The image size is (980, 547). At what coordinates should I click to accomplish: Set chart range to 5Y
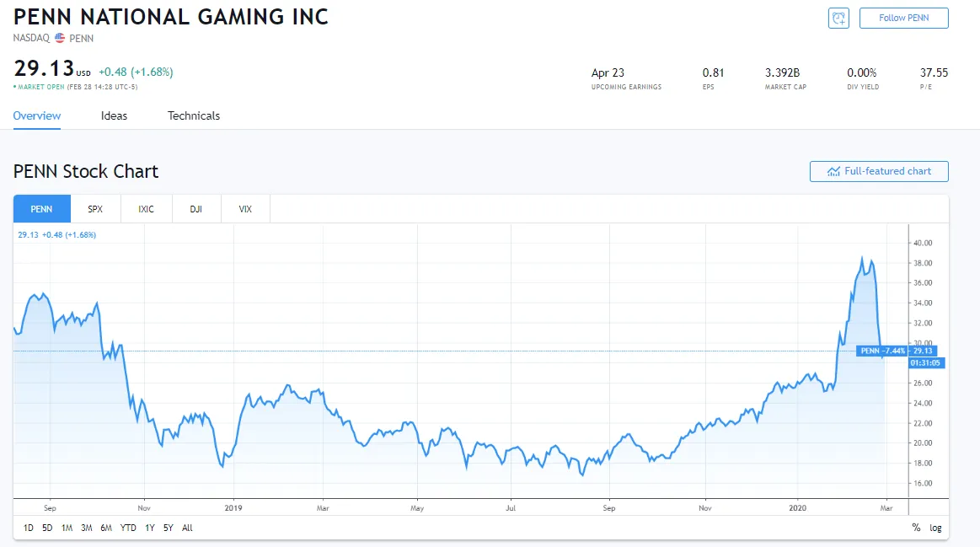coord(169,528)
